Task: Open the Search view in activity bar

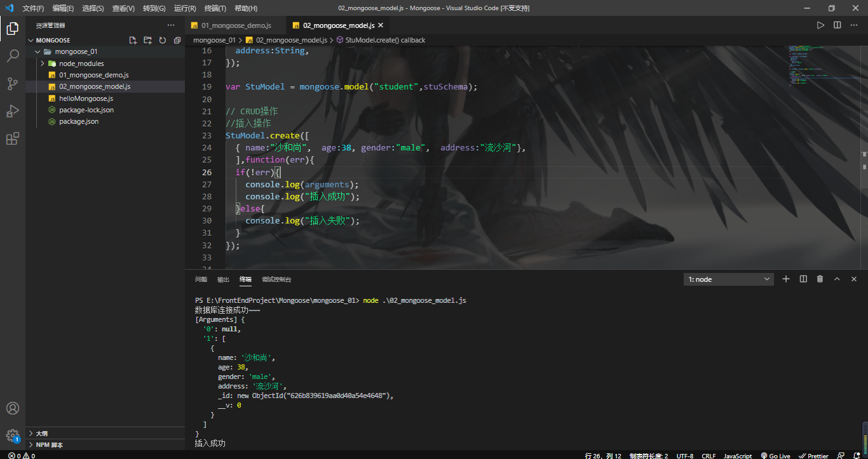Action: coord(13,56)
